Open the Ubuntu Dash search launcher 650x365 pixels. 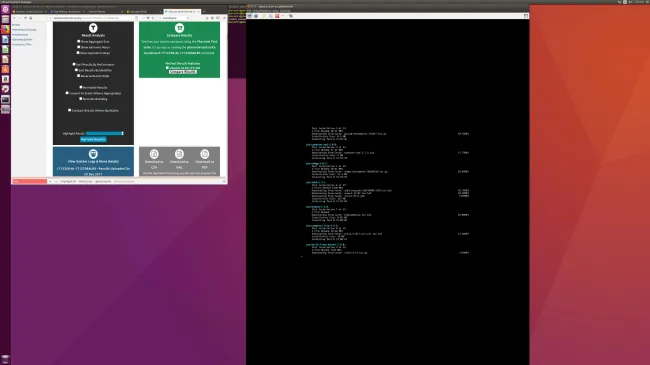[5, 9]
